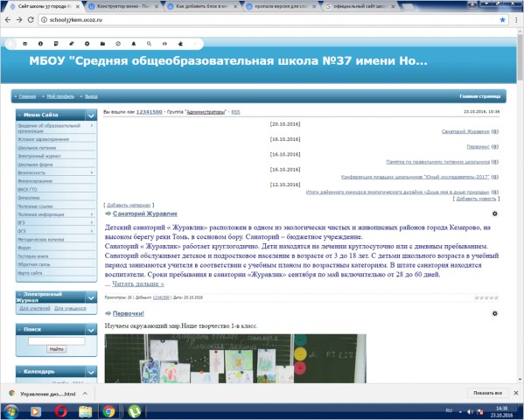Open Chrome three-dot menu
The height and width of the screenshot is (420, 524).
pyautogui.click(x=516, y=20)
